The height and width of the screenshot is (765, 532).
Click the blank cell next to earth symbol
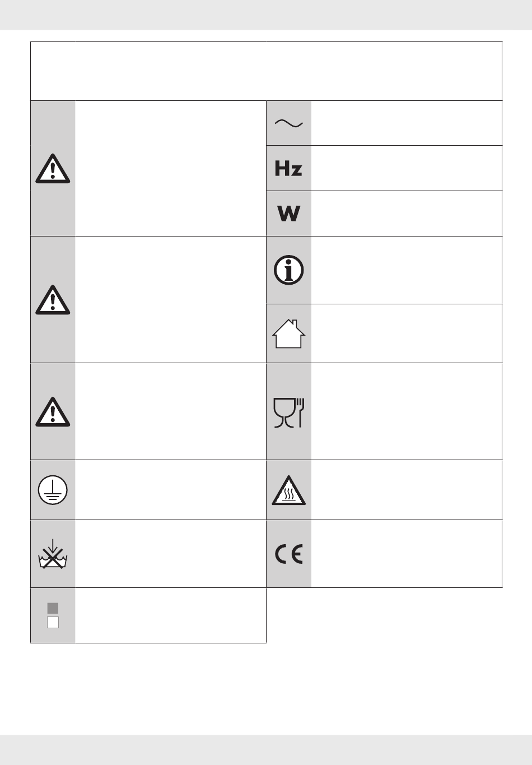click(x=170, y=490)
